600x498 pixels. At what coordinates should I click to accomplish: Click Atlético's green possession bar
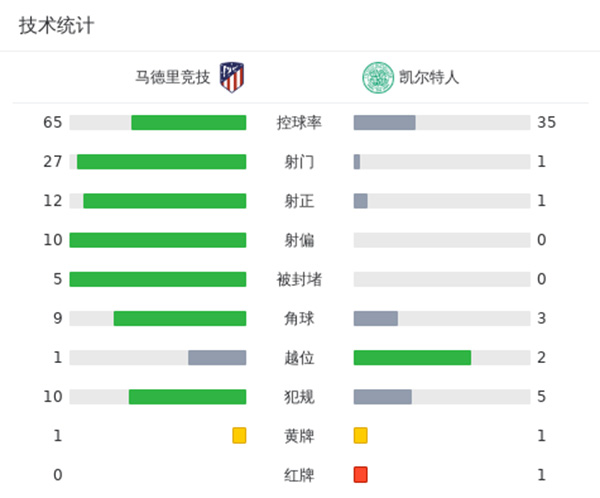tap(188, 122)
